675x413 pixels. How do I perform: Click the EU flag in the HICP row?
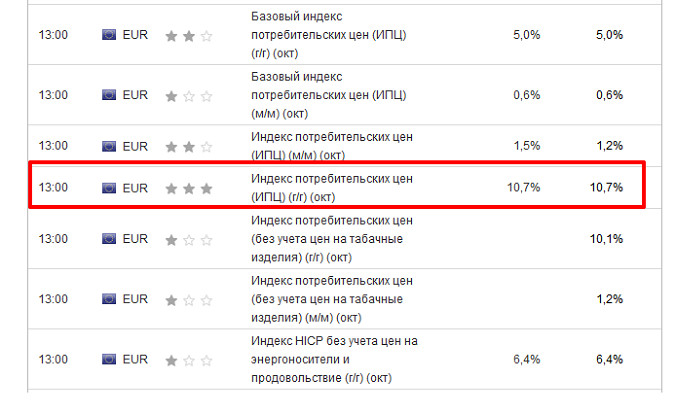109,359
